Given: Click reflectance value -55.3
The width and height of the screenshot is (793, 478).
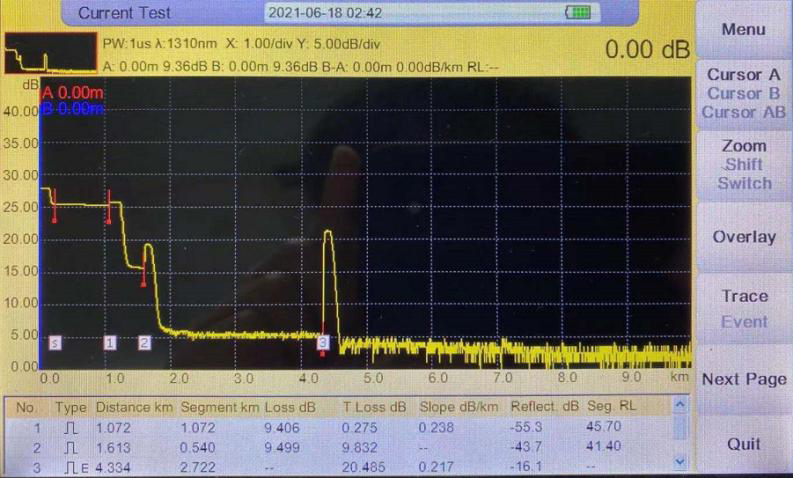Looking at the screenshot, I should [526, 427].
